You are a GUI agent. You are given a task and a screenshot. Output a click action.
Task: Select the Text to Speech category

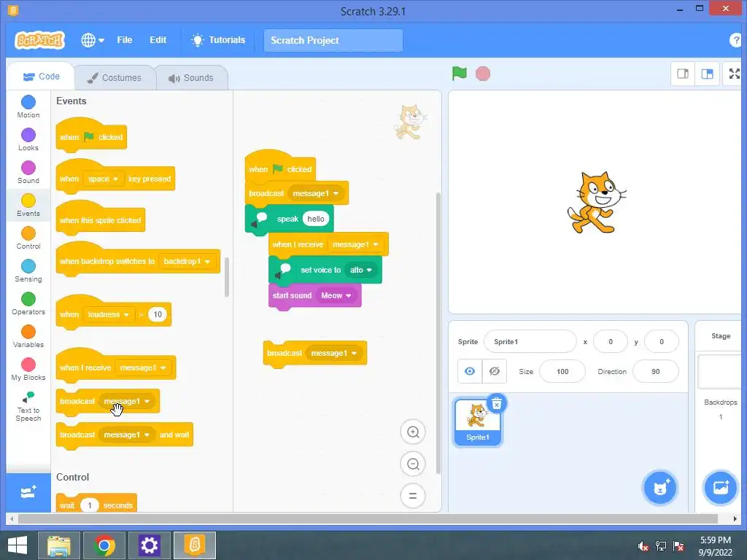(x=28, y=407)
